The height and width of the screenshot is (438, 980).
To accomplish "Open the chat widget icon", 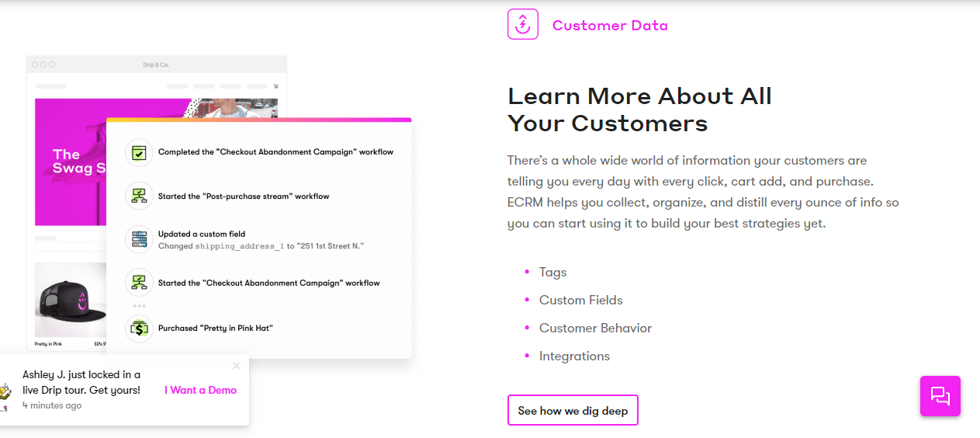I will tap(940, 396).
